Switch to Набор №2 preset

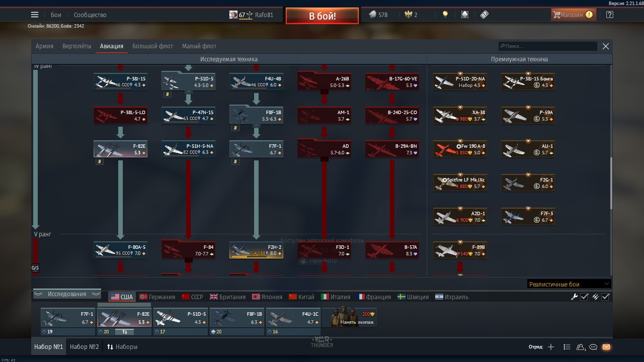tap(84, 347)
